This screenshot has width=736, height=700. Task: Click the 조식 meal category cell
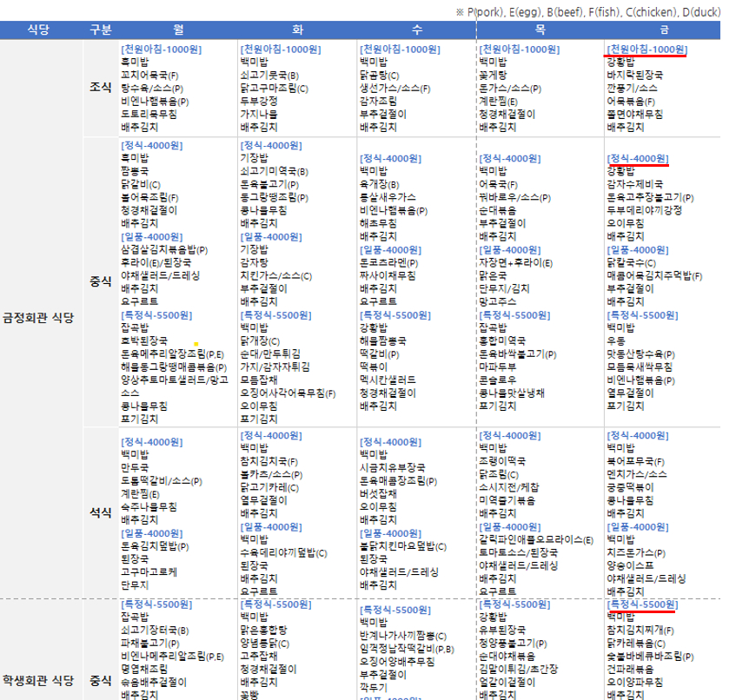(101, 88)
